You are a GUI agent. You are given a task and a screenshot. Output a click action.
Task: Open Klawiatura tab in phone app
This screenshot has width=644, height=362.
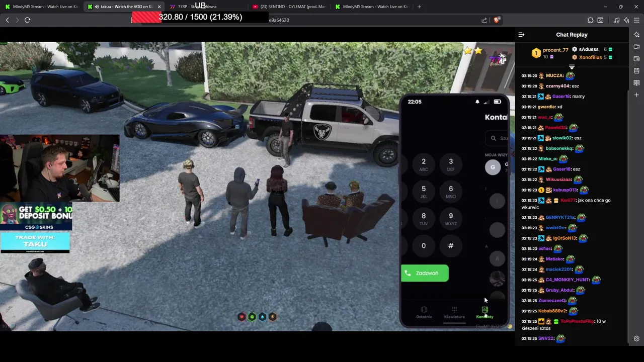point(454,313)
